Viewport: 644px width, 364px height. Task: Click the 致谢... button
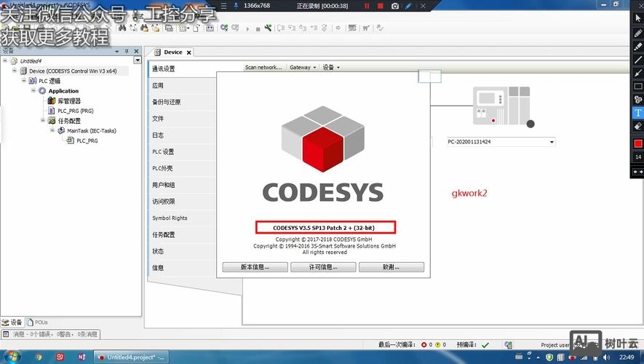pos(391,267)
